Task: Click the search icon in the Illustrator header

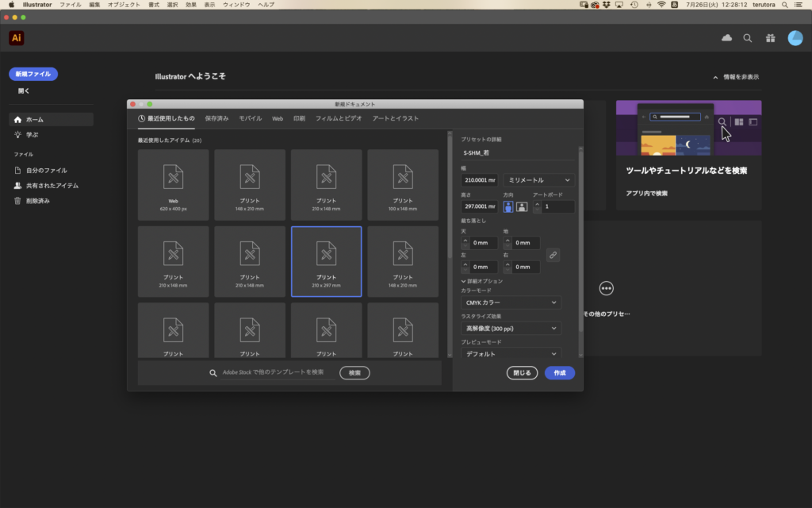Action: 748,38
